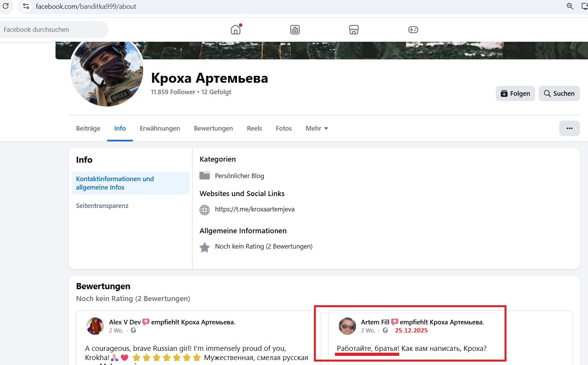This screenshot has height=365, width=588.
Task: Click the Suchen button on the profile
Action: click(x=559, y=93)
